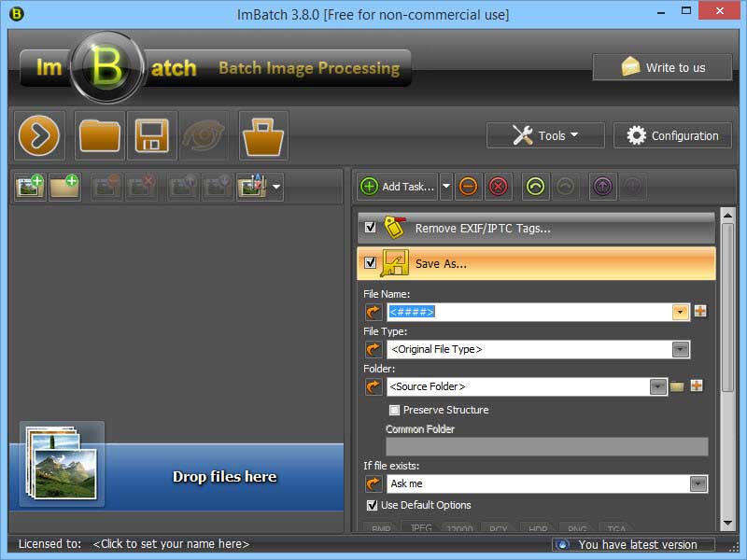747x560 pixels.
Task: Open the Tools menu
Action: pos(545,134)
